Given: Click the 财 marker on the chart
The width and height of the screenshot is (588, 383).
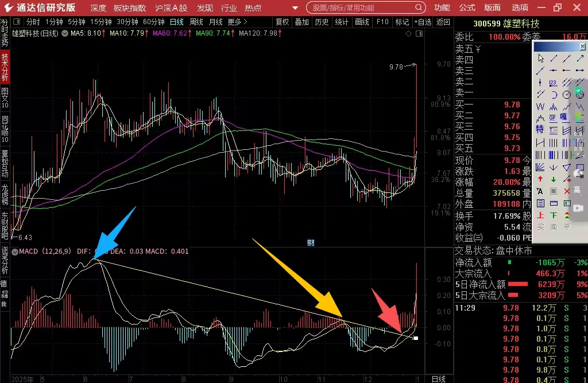Looking at the screenshot, I should (x=311, y=243).
